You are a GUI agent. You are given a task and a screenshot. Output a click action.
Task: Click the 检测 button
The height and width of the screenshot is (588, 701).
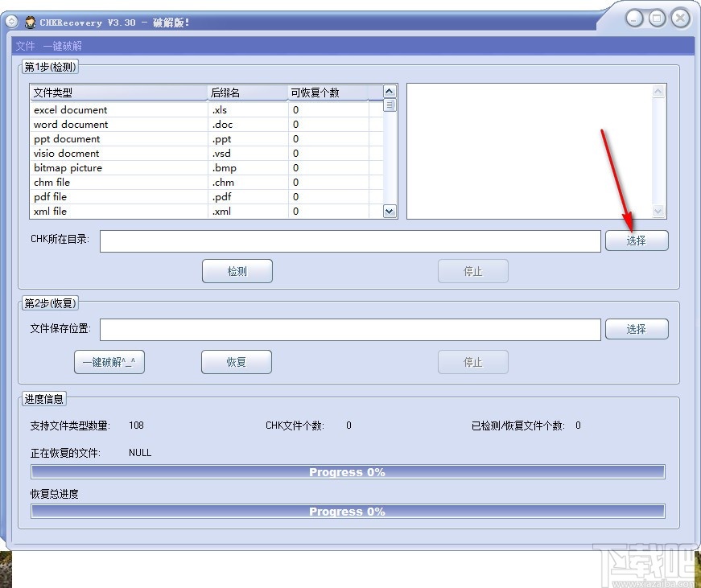(x=237, y=271)
